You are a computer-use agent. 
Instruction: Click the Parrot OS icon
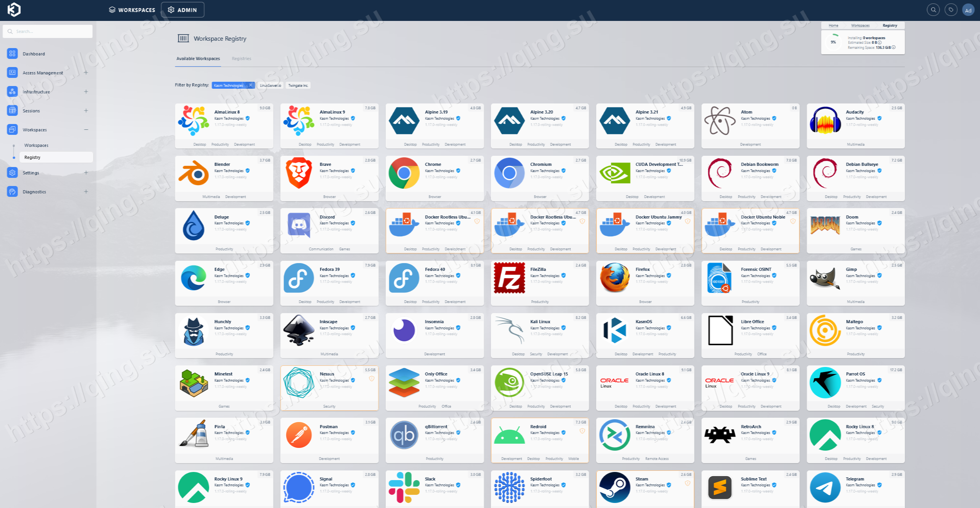click(x=825, y=383)
